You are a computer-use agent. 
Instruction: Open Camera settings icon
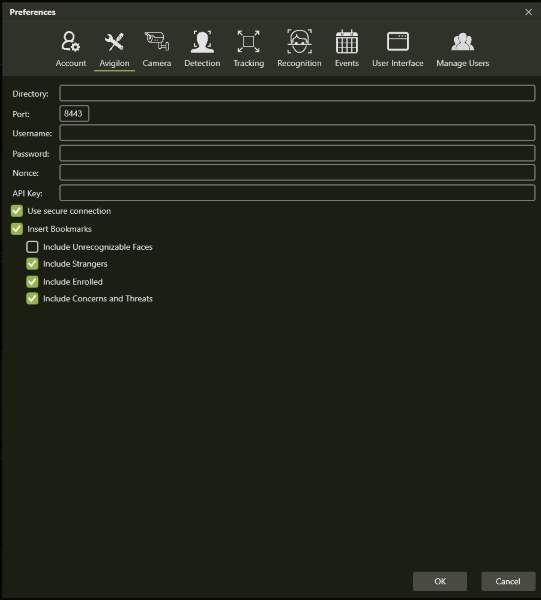point(156,41)
